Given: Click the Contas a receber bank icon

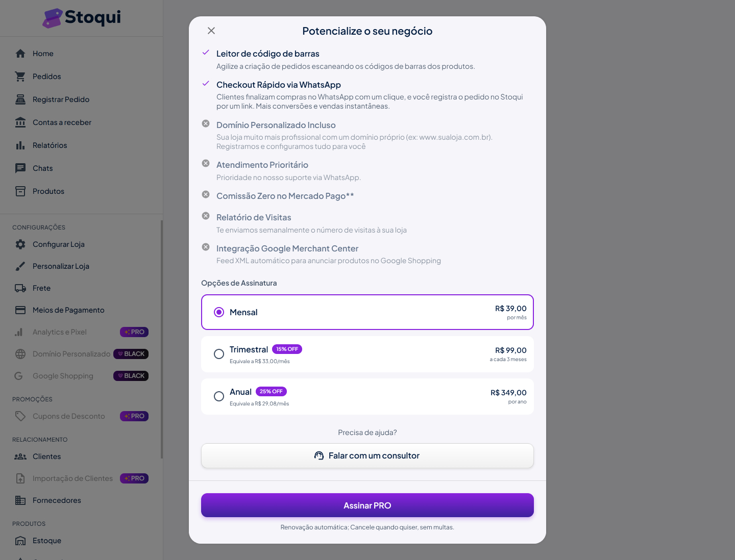Looking at the screenshot, I should (x=20, y=122).
